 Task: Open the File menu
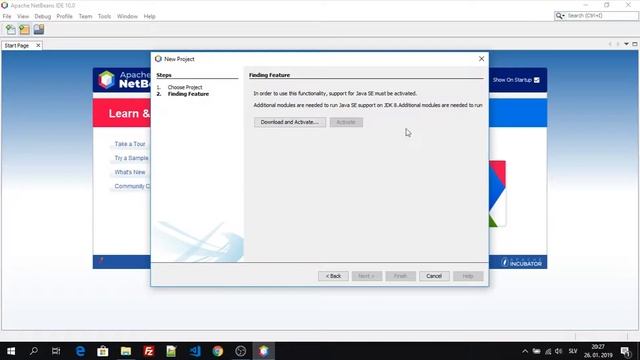pos(7,16)
